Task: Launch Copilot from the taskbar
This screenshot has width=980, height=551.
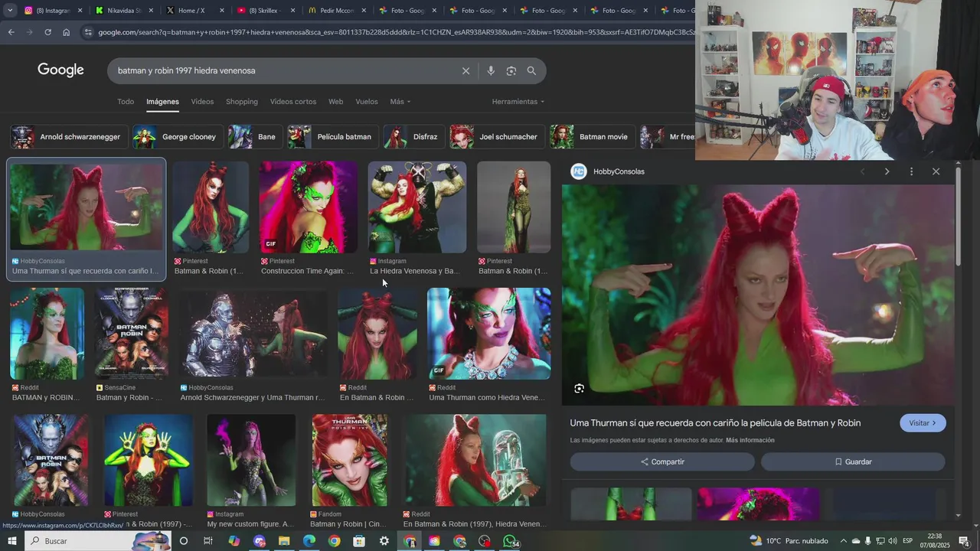Action: (234, 541)
